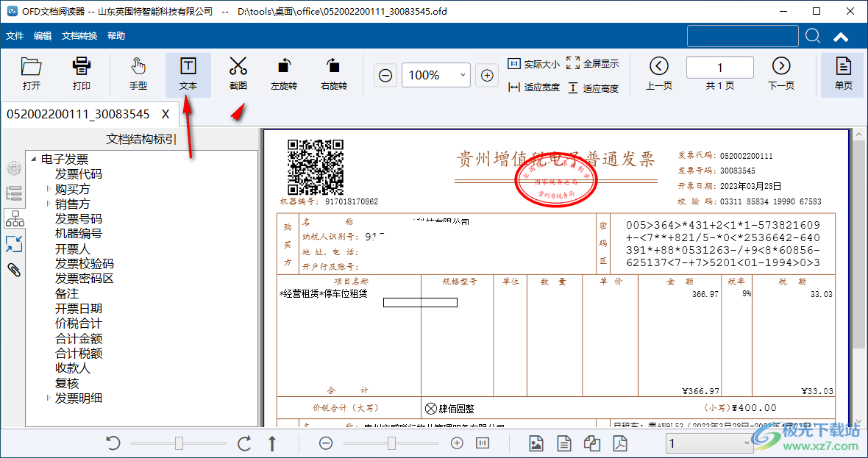Select the 文本 text tool

(x=188, y=75)
